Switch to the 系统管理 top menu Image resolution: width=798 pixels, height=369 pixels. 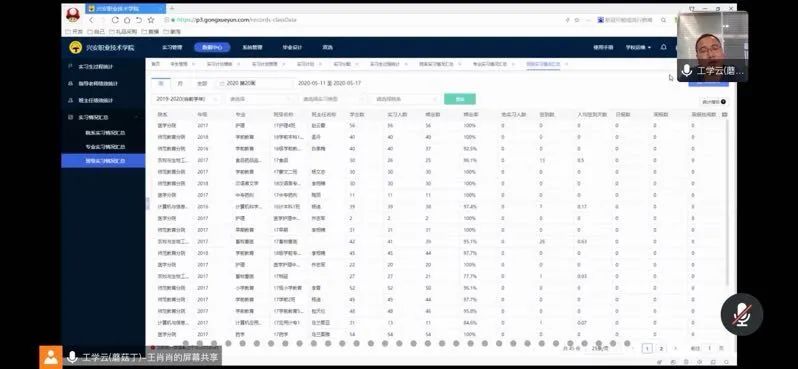pos(252,47)
